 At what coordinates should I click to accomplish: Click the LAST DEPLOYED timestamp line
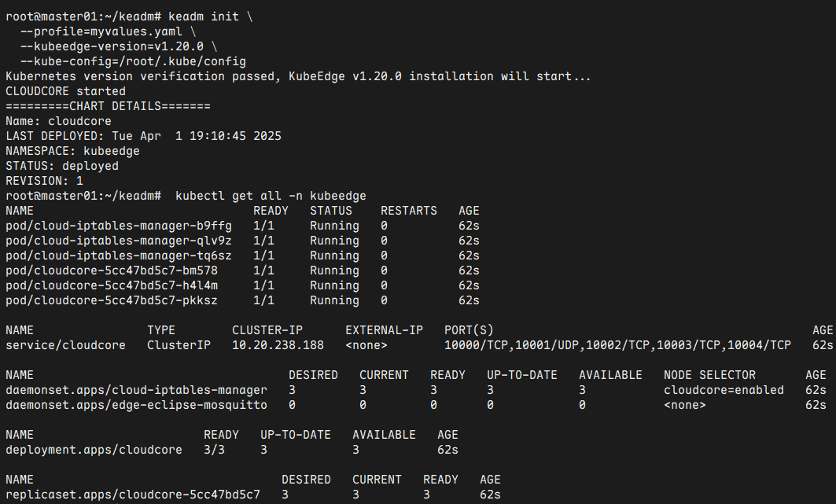[x=143, y=136]
